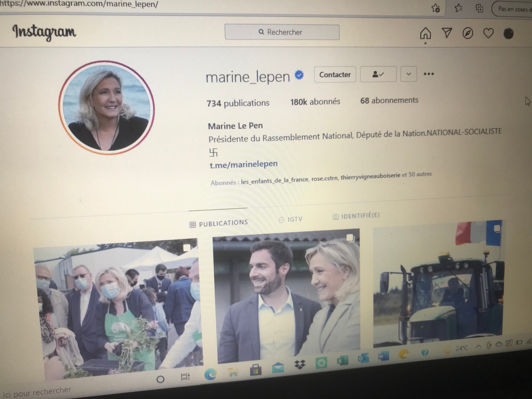Open follower thierryvigneauboiserie profile
Screen dimensions: 532x399
pos(370,177)
